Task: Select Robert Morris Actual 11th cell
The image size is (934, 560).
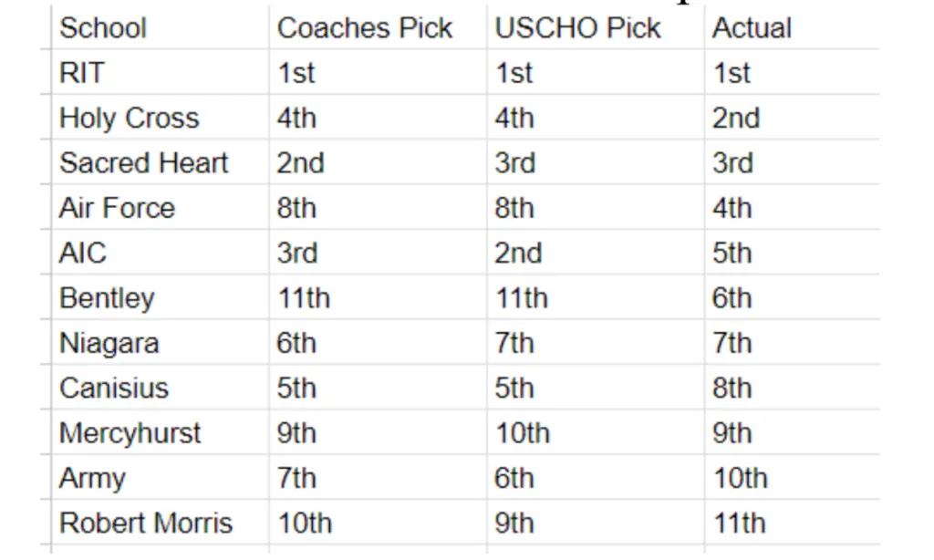Action: click(x=793, y=523)
